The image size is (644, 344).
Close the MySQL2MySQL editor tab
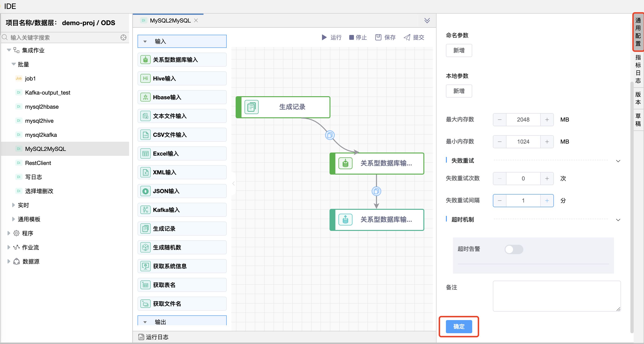196,20
